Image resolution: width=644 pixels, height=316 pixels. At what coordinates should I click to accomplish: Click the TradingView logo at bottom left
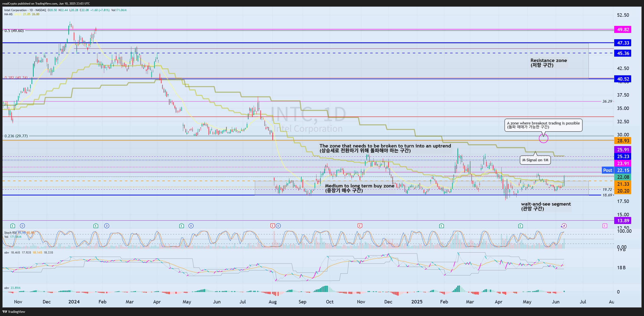point(14,311)
